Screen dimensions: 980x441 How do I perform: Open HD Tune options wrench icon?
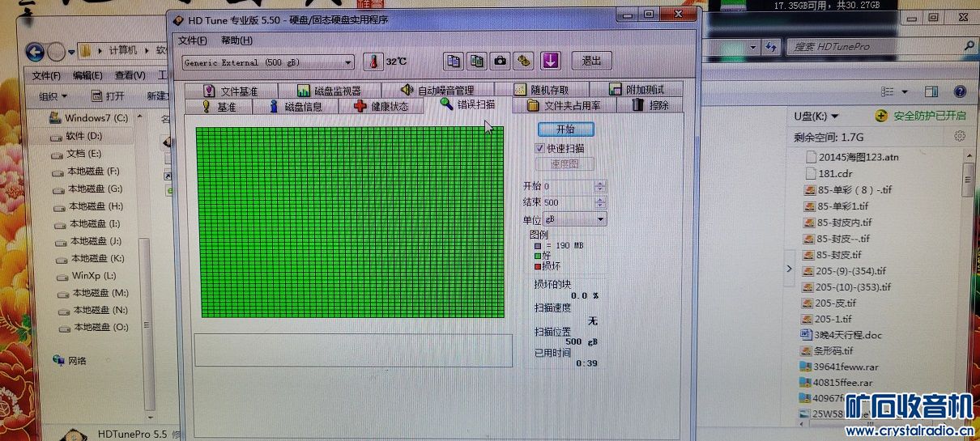pos(524,61)
